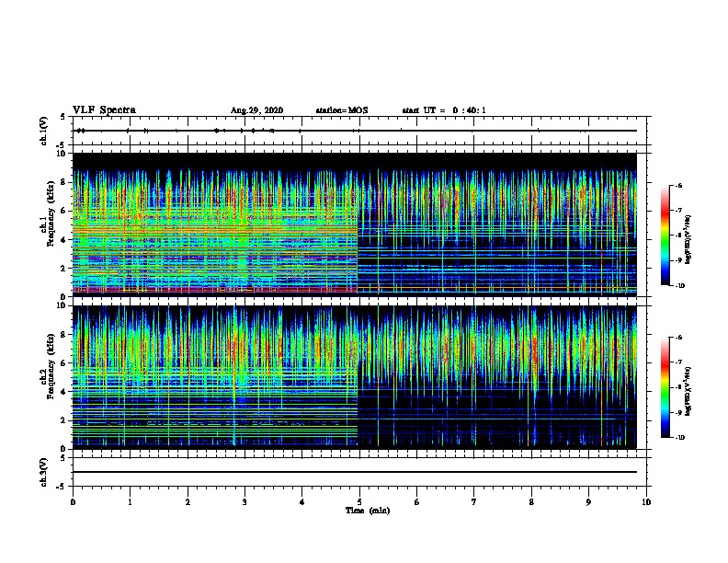728x563 pixels.
Task: Click the "start UT = 0 : 40: 1" text
Action: (444, 110)
